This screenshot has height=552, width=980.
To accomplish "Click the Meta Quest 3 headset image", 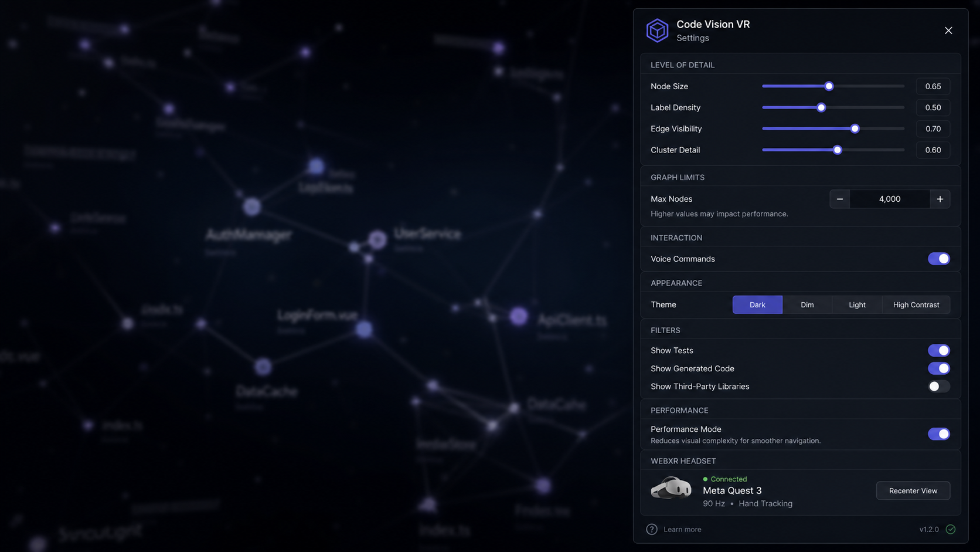I will 671,488.
